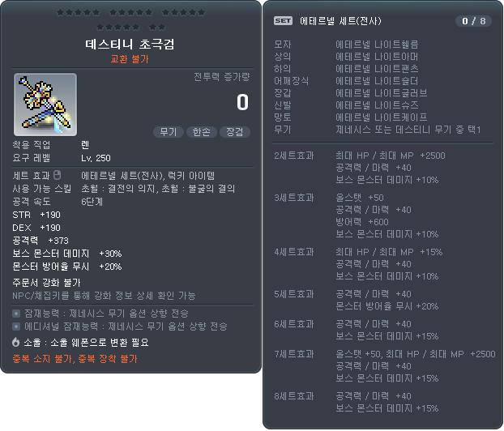Click the final two stars in second row

(157, 27)
